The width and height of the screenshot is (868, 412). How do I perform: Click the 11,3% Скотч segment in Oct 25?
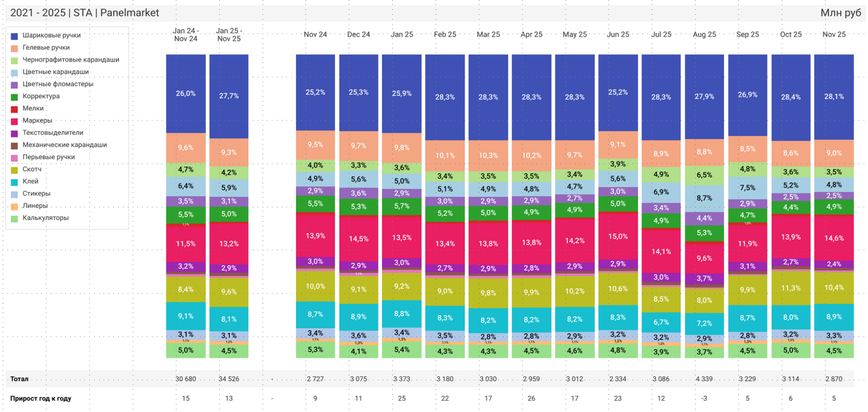coord(790,288)
